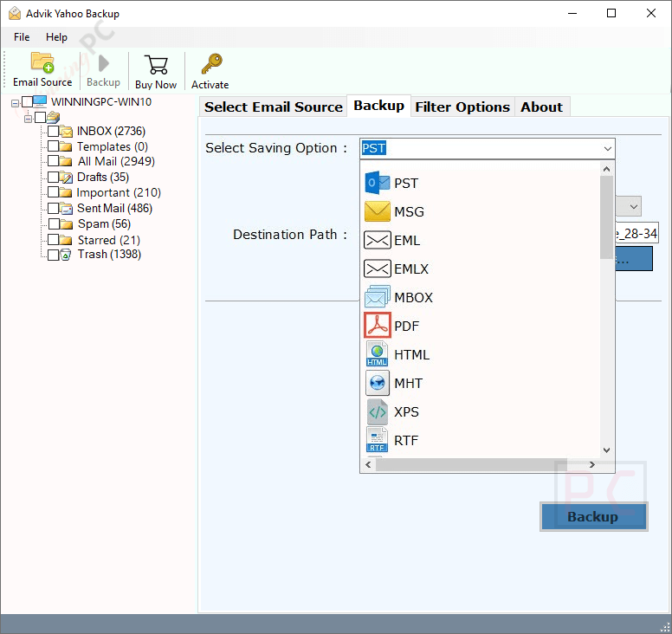Select the EMLX envelope icon
The image size is (672, 634).
pos(378,268)
